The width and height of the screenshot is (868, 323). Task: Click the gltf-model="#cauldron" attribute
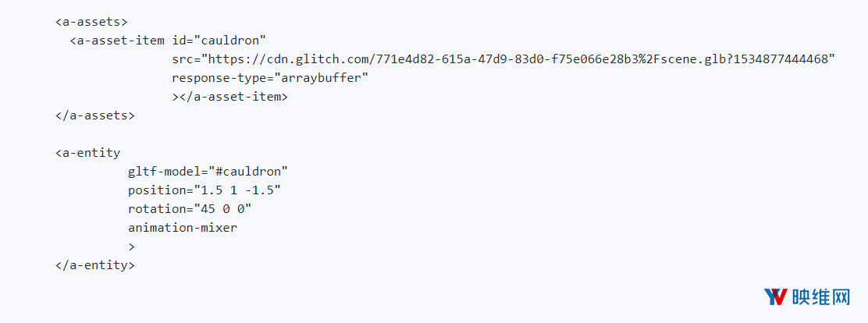click(208, 172)
